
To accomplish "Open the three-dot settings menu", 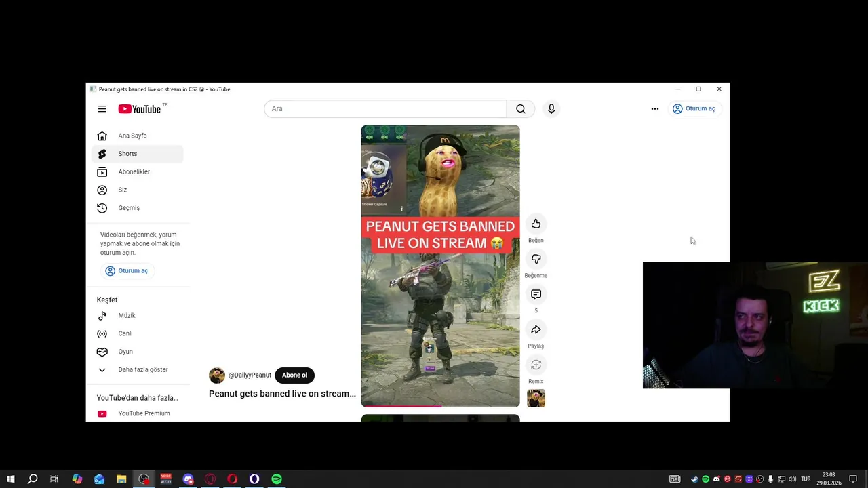I will point(655,108).
